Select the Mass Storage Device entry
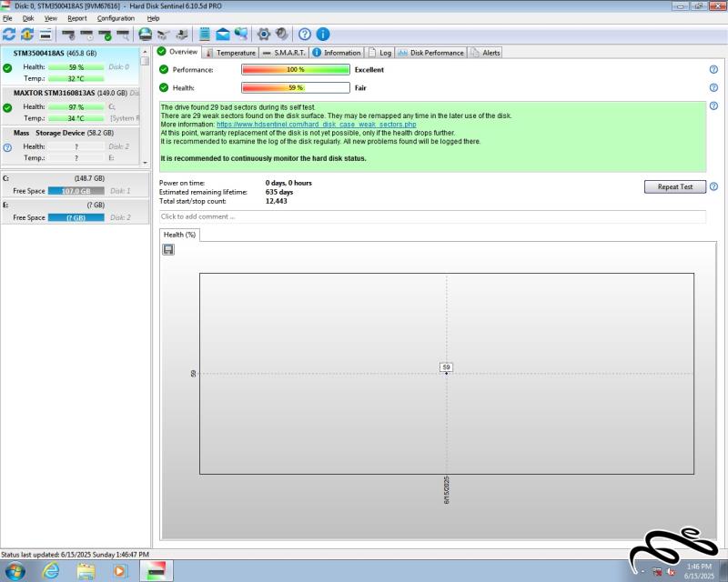The height and width of the screenshot is (582, 728). 70,145
